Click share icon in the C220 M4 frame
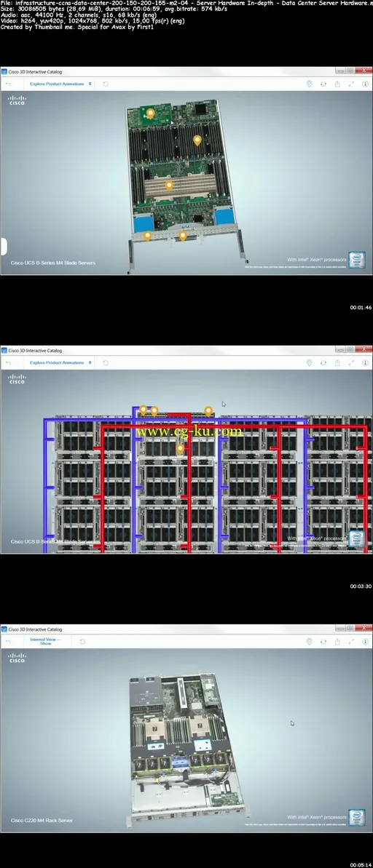 point(337,642)
